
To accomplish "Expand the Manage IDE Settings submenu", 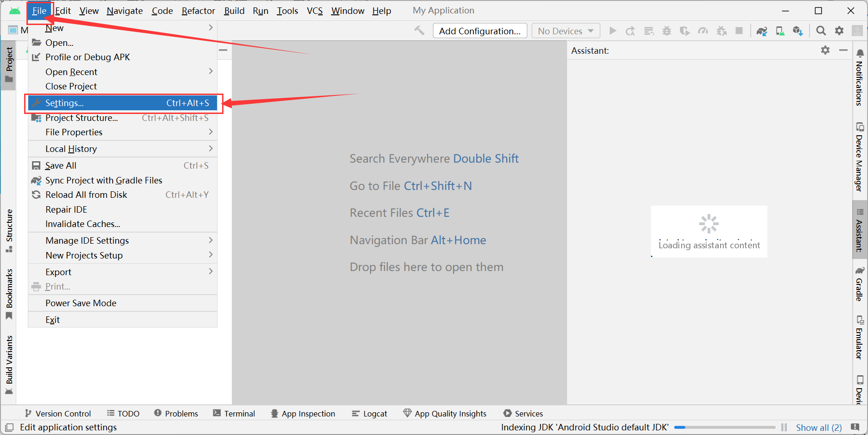I will (122, 240).
